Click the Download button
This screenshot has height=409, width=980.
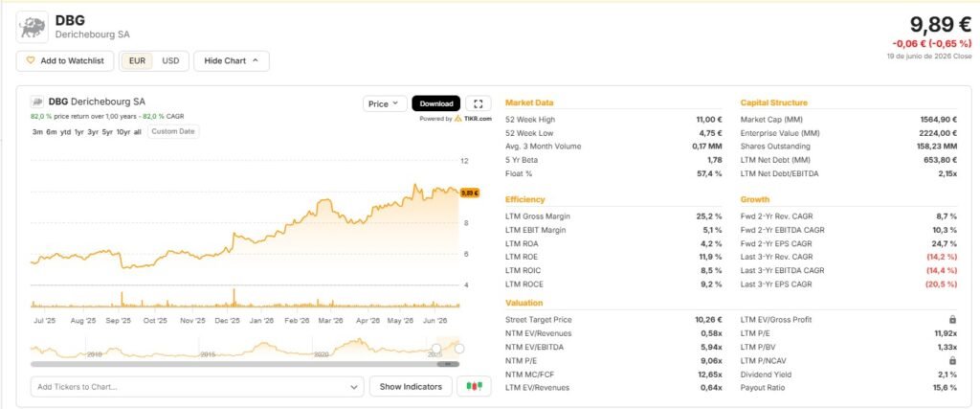point(436,103)
